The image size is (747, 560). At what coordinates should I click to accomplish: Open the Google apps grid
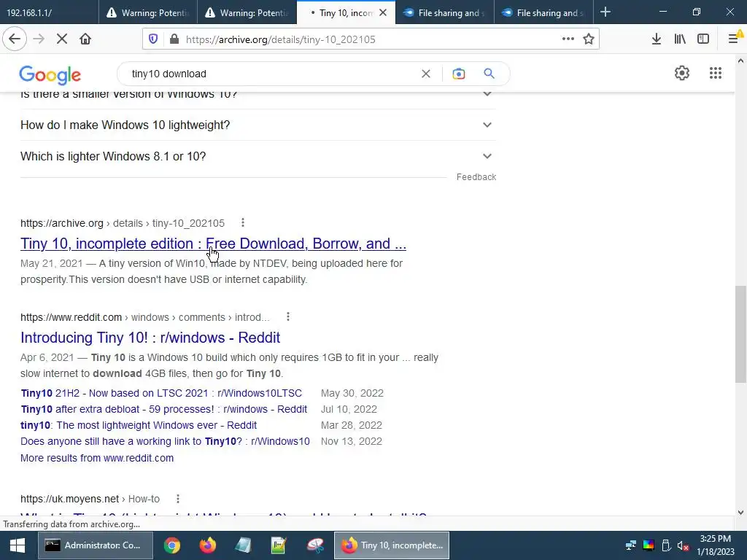coord(716,73)
